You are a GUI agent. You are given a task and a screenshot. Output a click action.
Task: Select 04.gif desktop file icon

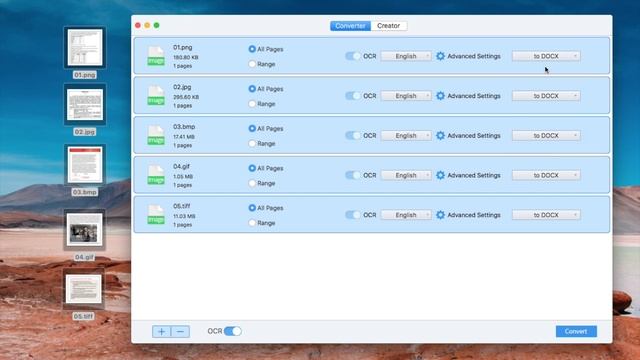tap(84, 230)
